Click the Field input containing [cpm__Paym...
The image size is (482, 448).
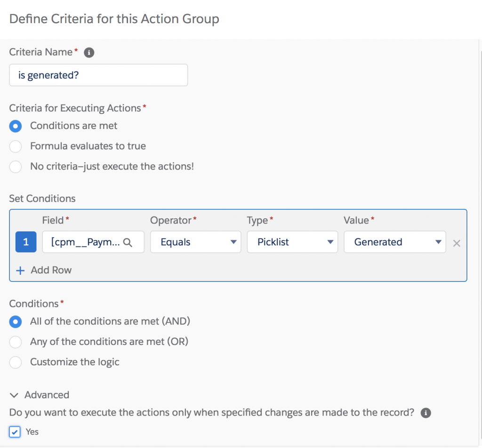85,242
